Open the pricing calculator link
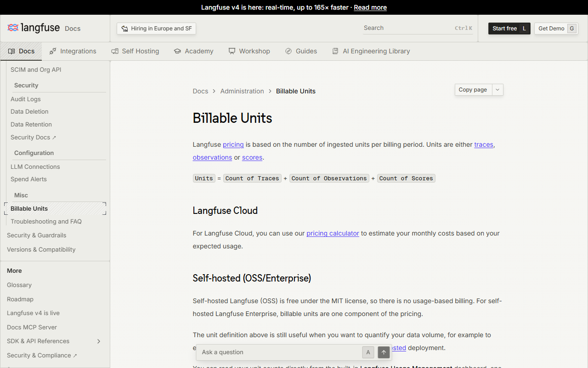Screen dimensions: 588x368 pos(333,233)
